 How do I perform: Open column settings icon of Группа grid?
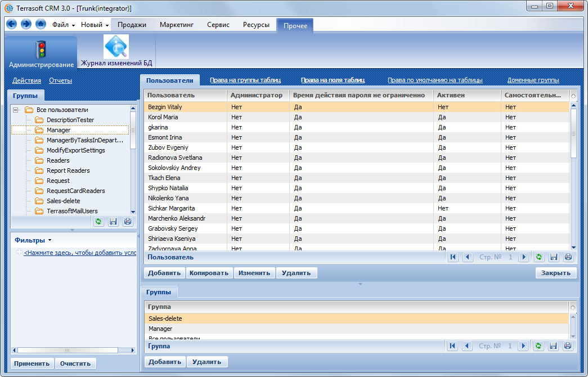click(x=573, y=308)
